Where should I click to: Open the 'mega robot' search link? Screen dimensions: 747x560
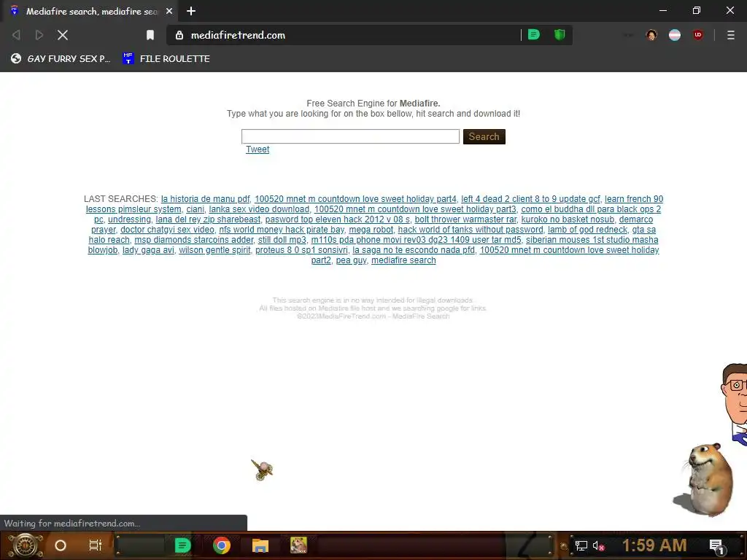[x=371, y=230]
